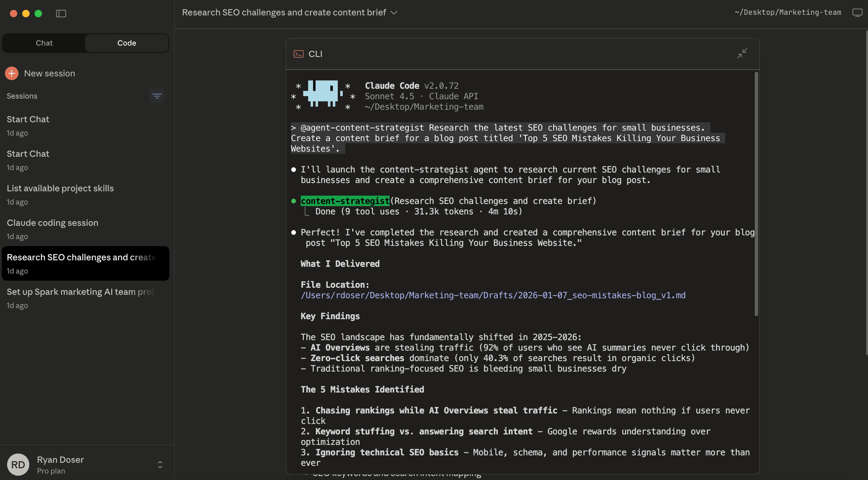Click the RD user avatar
The height and width of the screenshot is (480, 868).
(x=18, y=464)
